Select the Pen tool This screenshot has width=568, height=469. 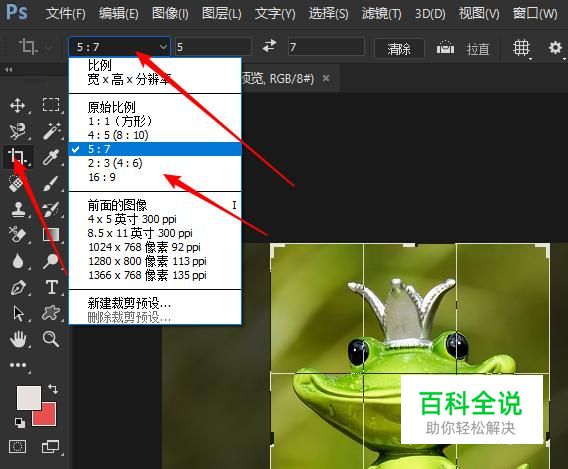click(17, 287)
